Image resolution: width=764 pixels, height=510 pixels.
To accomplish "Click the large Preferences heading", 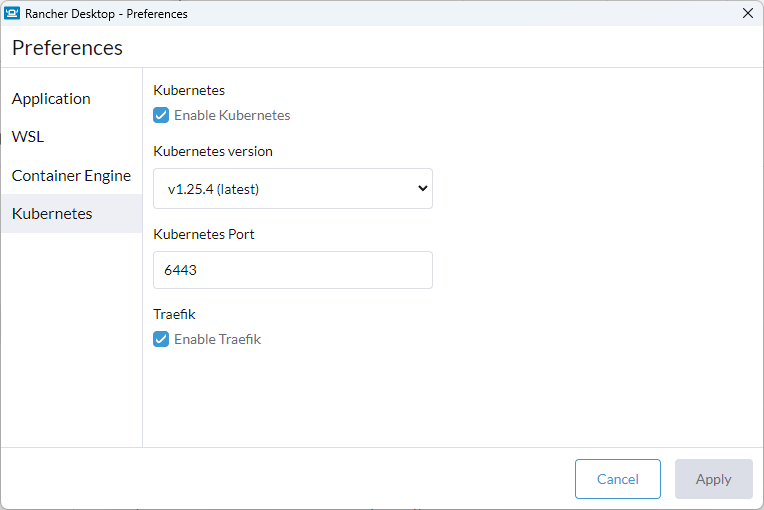I will click(67, 48).
